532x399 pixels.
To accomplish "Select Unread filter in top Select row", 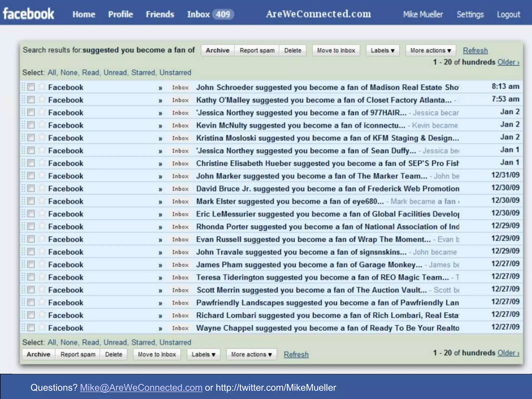I will click(115, 72).
